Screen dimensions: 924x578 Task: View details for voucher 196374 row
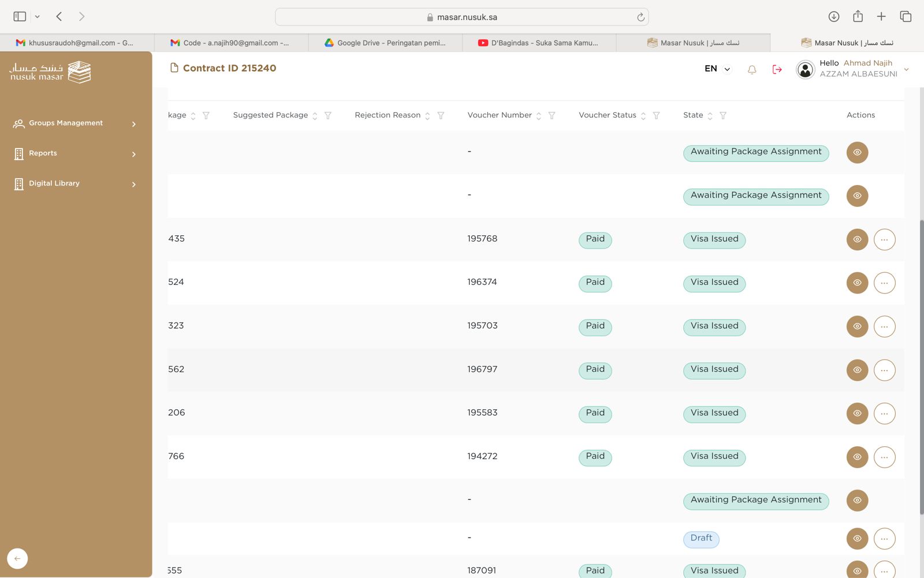click(857, 283)
